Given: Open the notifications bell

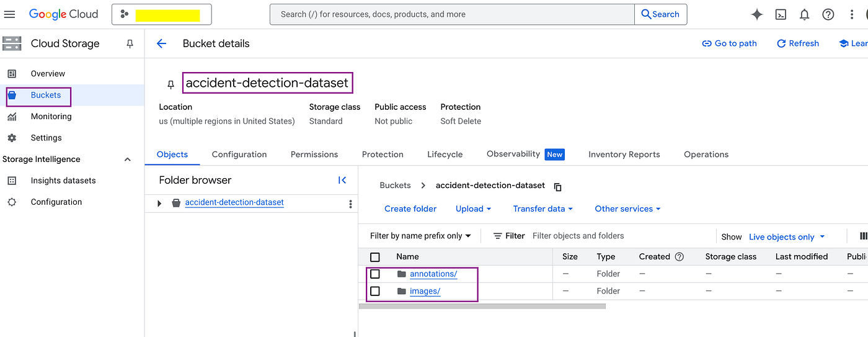Looking at the screenshot, I should (x=804, y=14).
